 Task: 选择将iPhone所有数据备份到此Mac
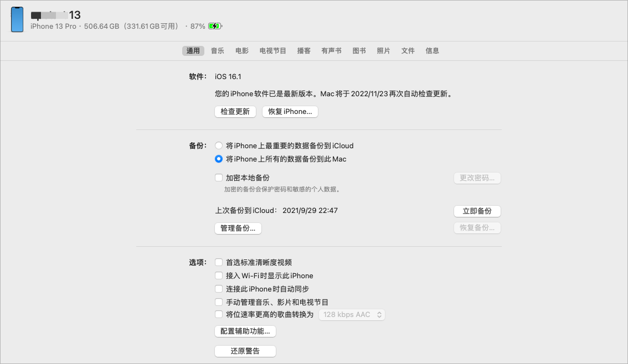coord(219,158)
